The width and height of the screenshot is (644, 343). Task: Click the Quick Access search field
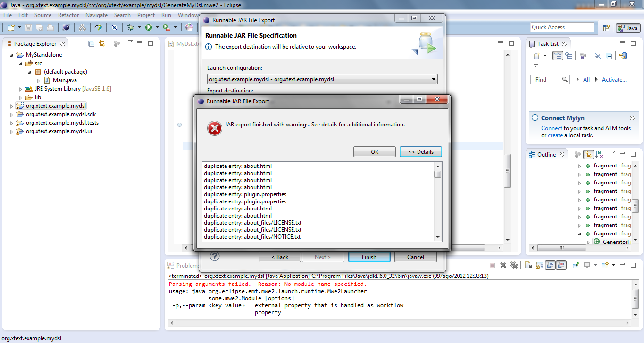click(562, 27)
